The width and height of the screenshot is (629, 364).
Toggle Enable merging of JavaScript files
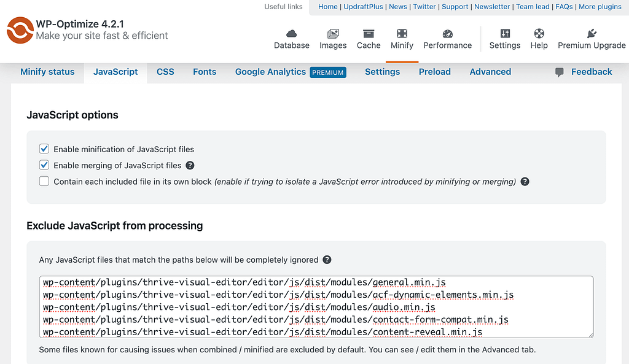click(44, 165)
